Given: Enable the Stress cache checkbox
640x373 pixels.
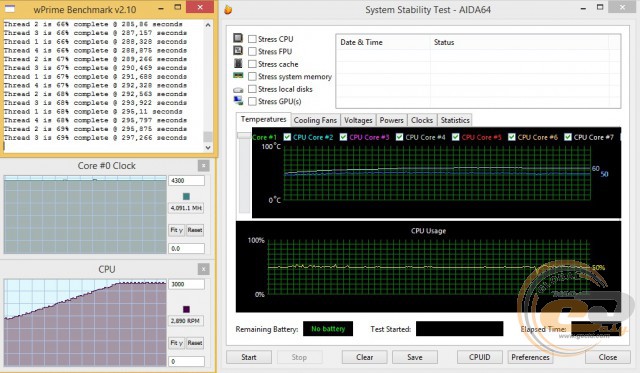Looking at the screenshot, I should [252, 64].
